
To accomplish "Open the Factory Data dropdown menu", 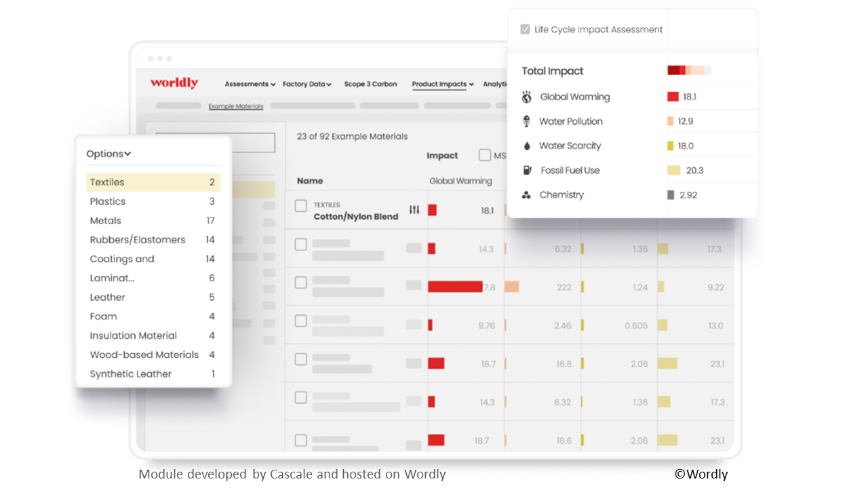I will [x=307, y=84].
